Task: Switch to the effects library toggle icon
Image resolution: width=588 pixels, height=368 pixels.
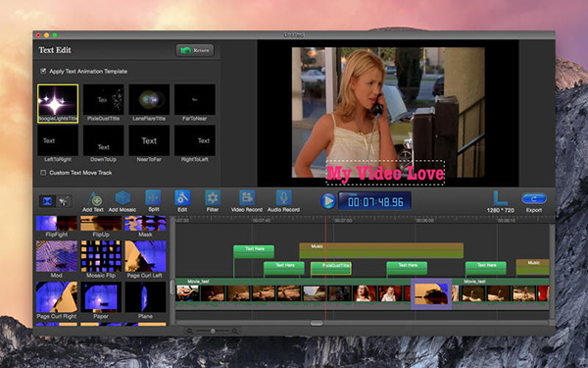Action: tap(64, 201)
